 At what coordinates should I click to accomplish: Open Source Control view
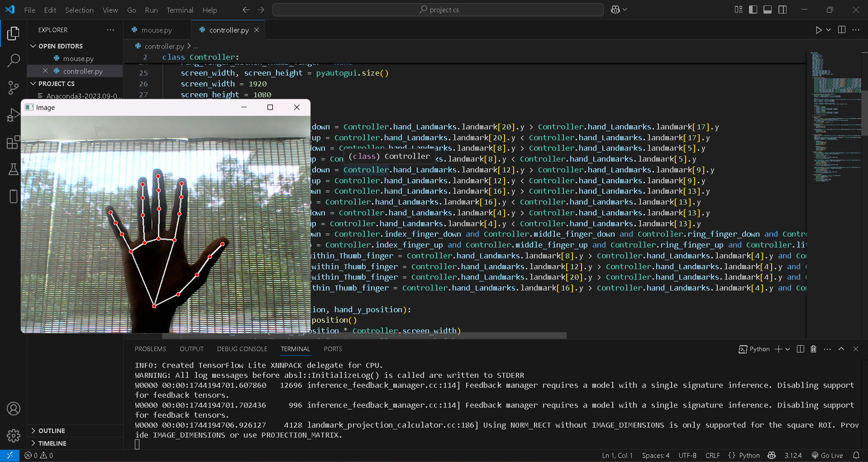14,87
